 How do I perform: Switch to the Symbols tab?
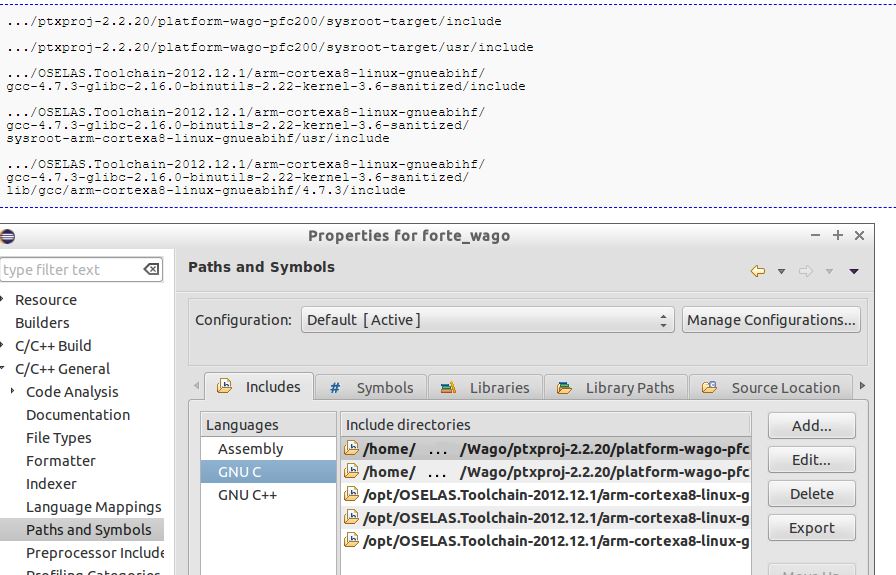pos(371,388)
